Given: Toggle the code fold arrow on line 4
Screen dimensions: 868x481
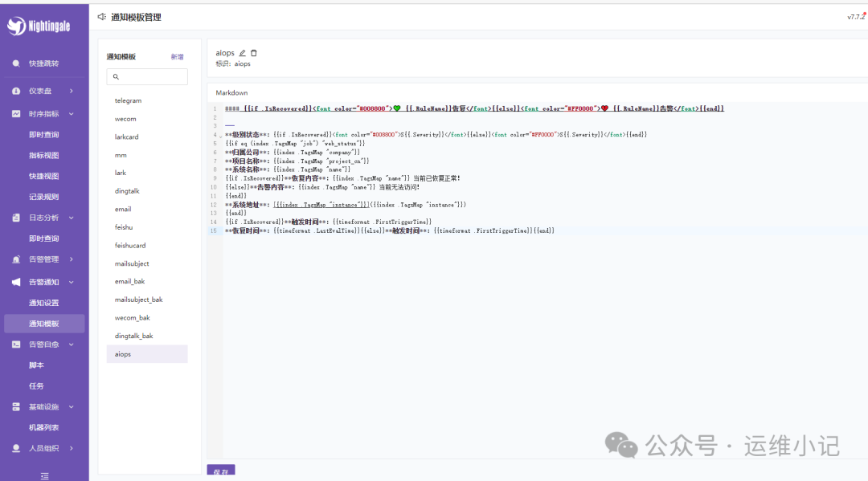Looking at the screenshot, I should [x=221, y=135].
